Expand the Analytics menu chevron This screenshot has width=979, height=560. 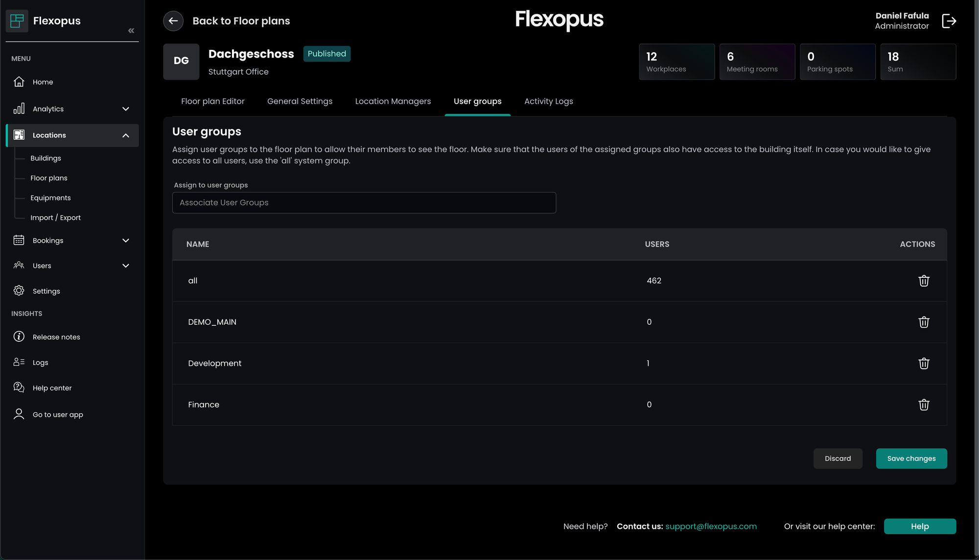126,109
